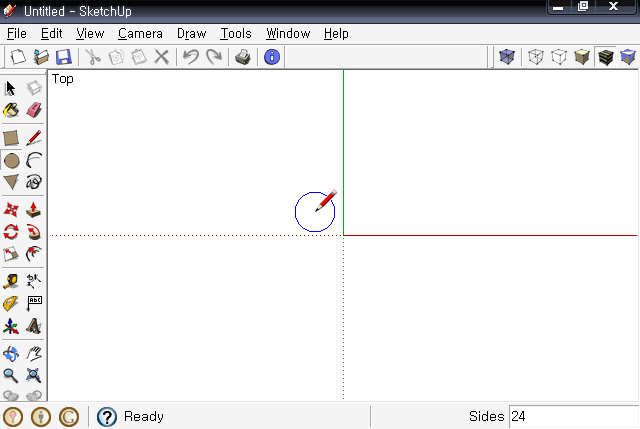Select the Protractor tool

[x=11, y=304]
